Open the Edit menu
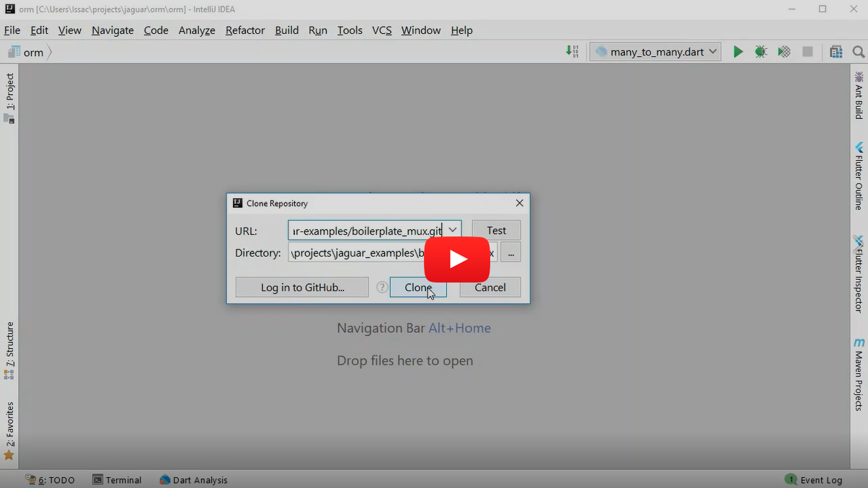Screen dimensions: 868x488 (x=39, y=30)
